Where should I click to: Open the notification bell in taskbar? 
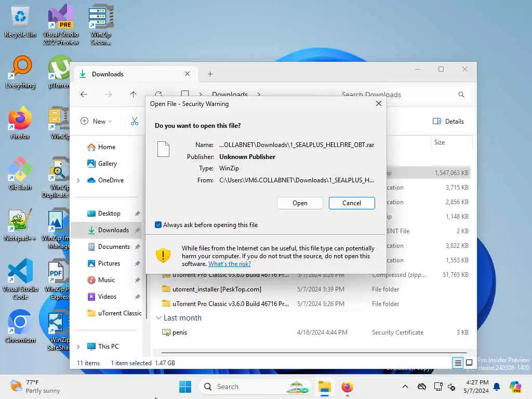[497, 387]
